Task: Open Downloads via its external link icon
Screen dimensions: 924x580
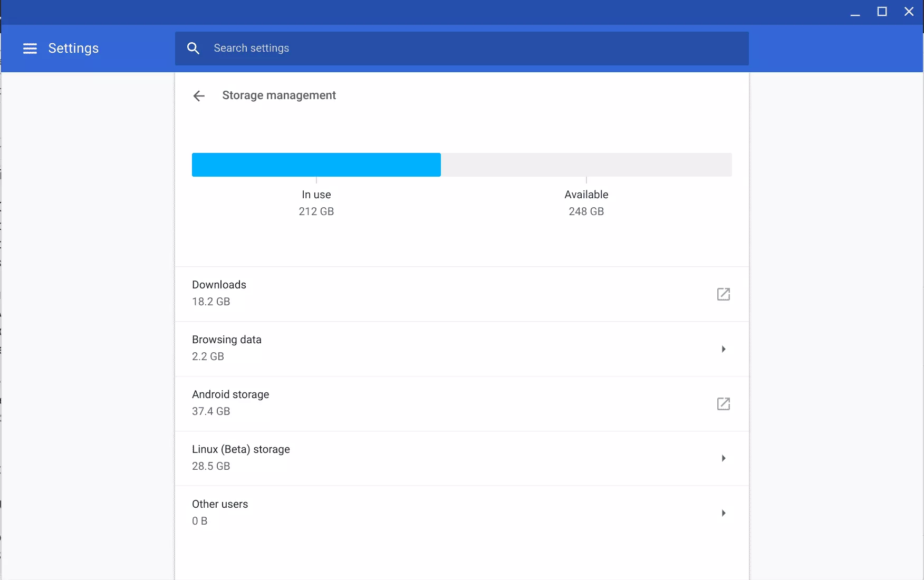Action: pyautogui.click(x=723, y=294)
